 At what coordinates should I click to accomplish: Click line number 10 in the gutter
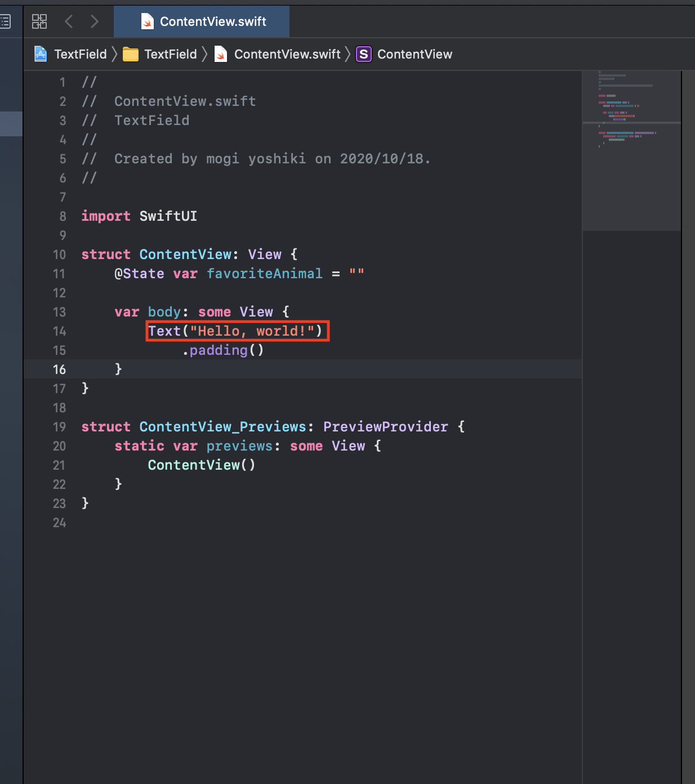click(x=59, y=255)
